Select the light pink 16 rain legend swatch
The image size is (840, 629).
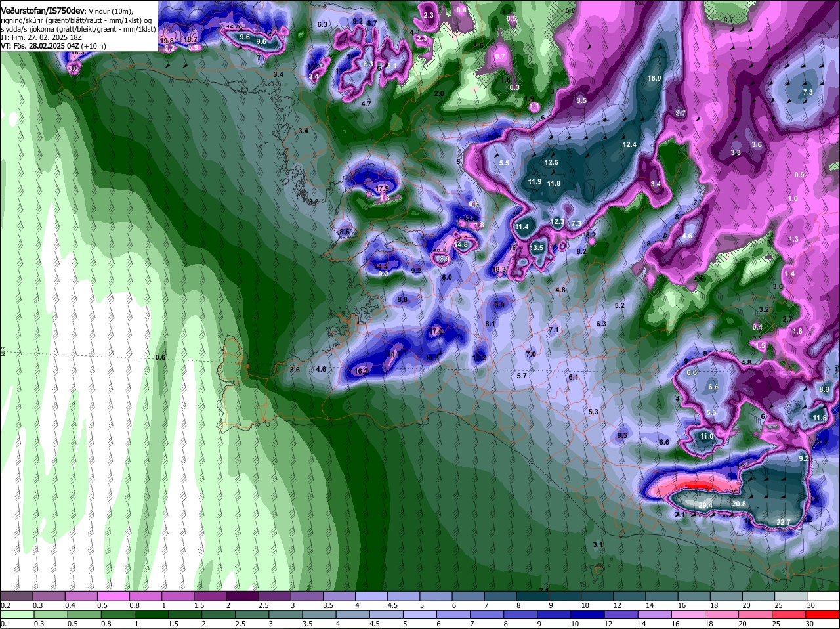689,614
